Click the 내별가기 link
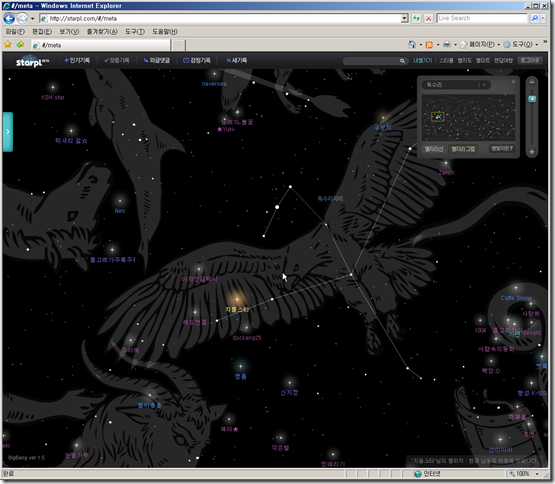 [x=423, y=61]
